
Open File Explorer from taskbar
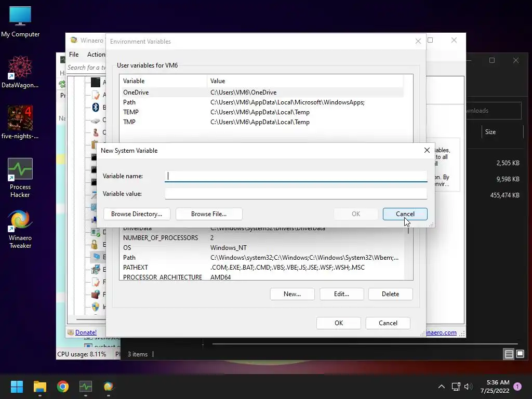pos(39,387)
